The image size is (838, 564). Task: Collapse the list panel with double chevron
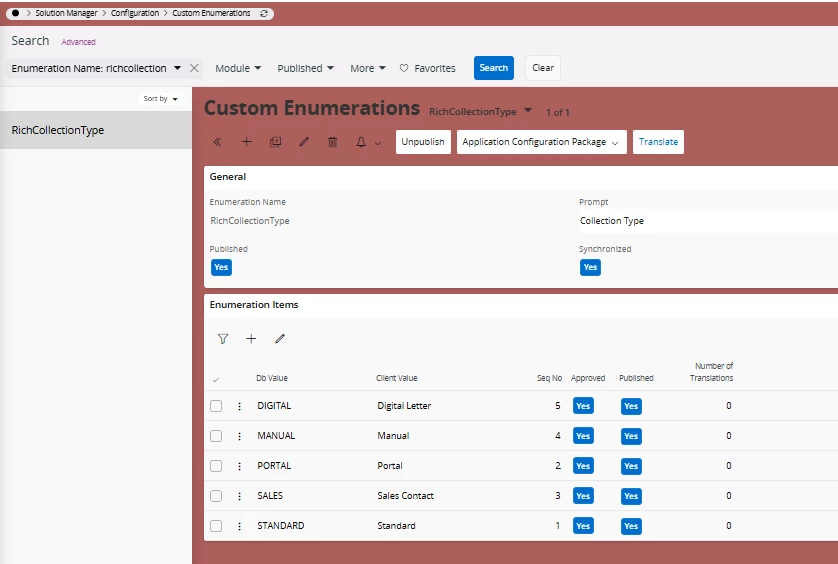click(218, 142)
